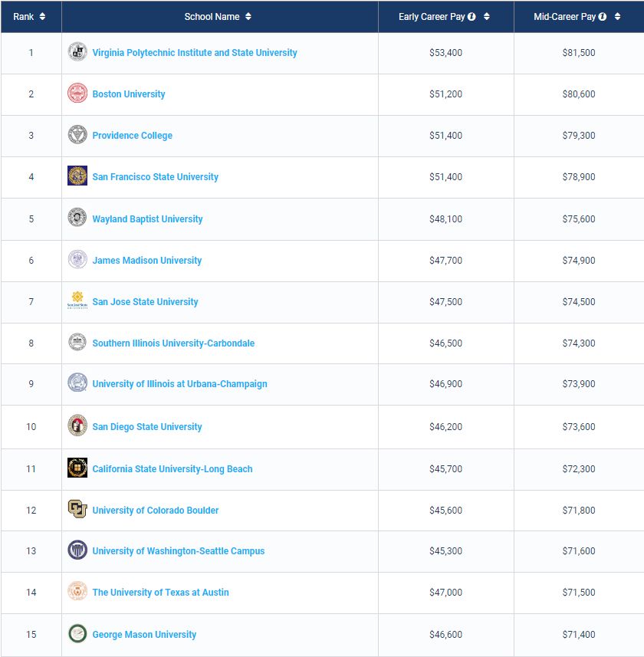Open Southern Illinois University-Carbondale link
The width and height of the screenshot is (644, 657).
pos(173,343)
